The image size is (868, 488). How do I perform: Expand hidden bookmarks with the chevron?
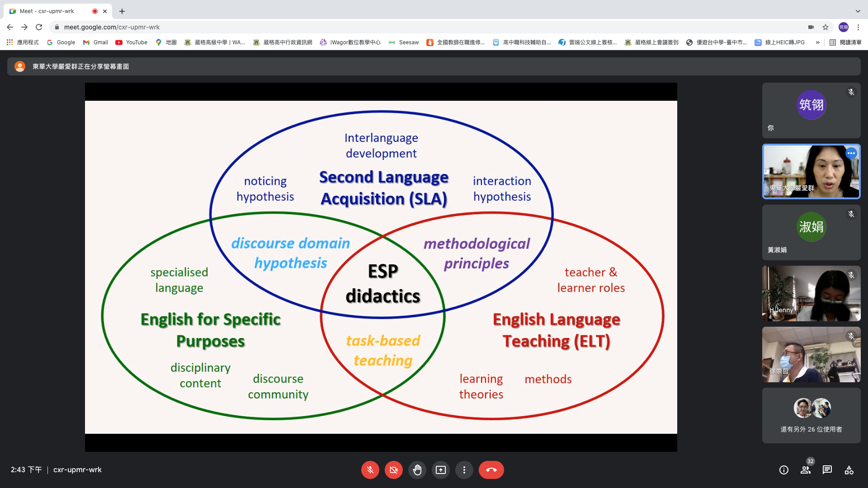click(817, 42)
